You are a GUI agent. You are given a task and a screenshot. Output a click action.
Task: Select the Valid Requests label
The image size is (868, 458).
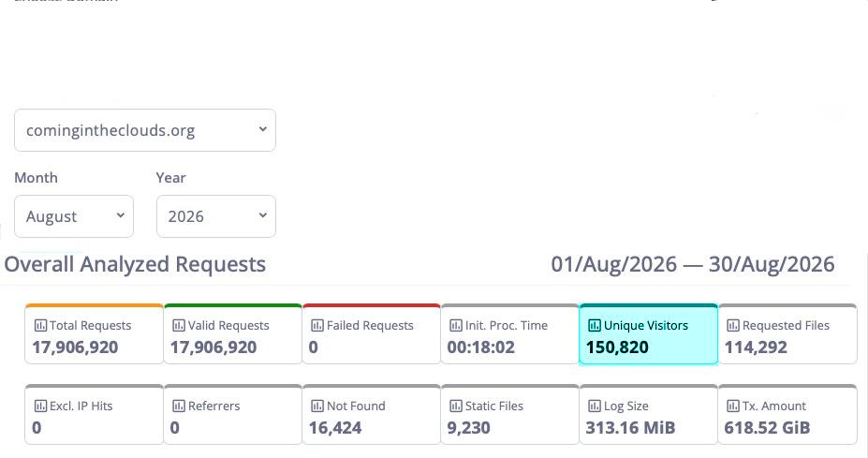click(x=228, y=326)
